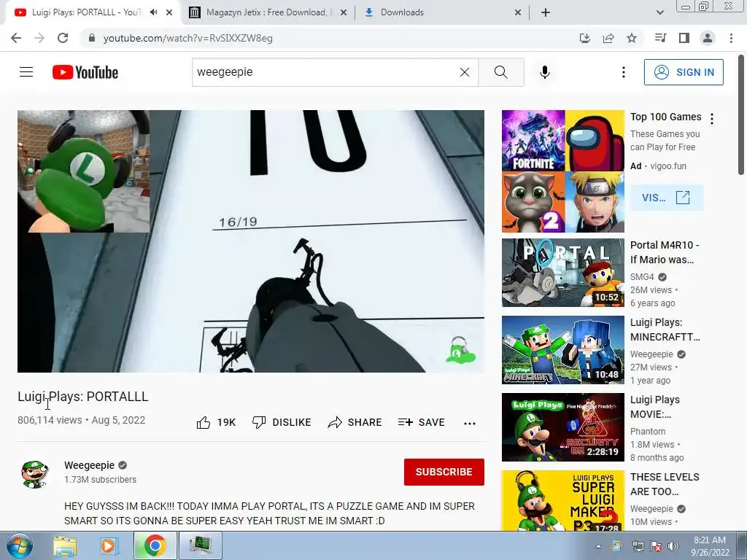Click the SIGN IN button

pos(684,72)
